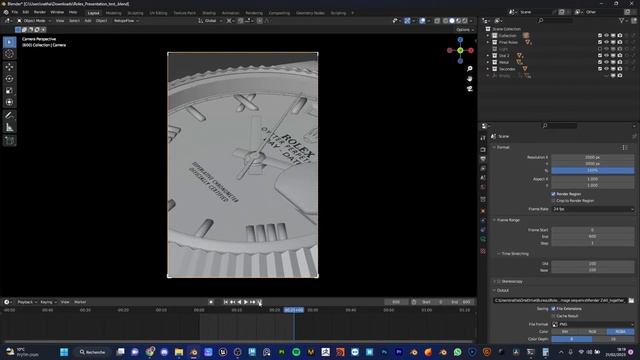Screen dimensions: 640x360
Task: Select the Transform tool
Action: click(x=9, y=102)
